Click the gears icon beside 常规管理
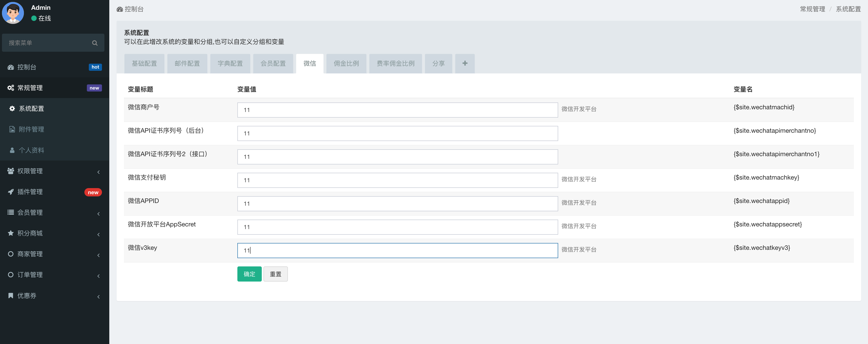Screen dimensions: 868x344 click(11, 88)
